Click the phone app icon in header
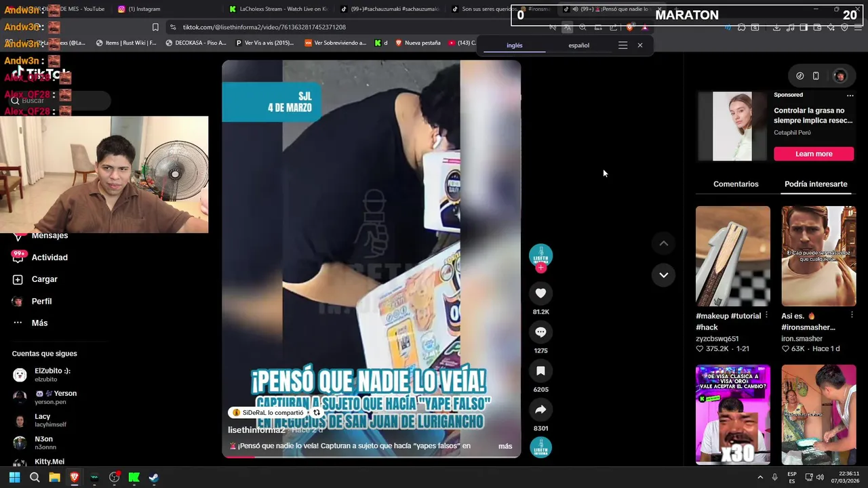This screenshot has height=488, width=868. (816, 76)
